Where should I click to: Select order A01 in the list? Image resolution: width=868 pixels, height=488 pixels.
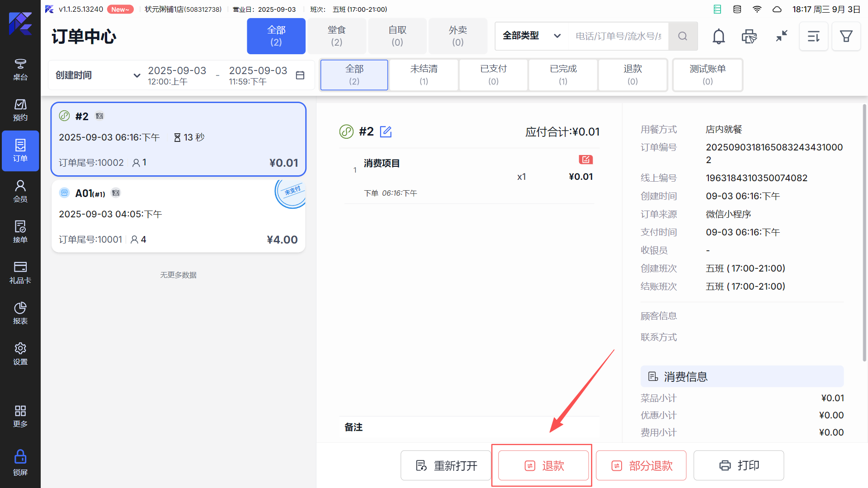178,216
